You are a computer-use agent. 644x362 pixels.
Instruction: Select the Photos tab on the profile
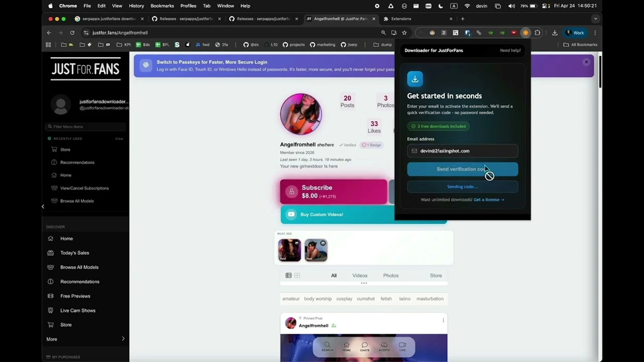391,276
